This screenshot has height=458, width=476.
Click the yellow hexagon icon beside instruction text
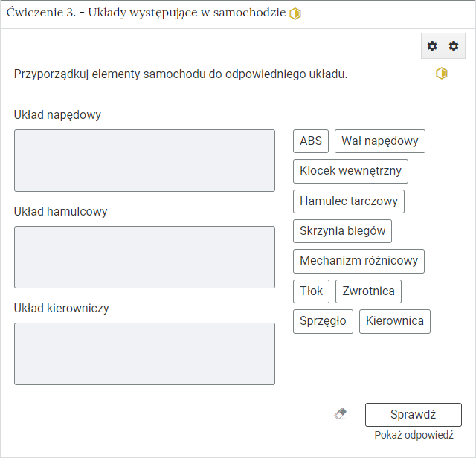coord(442,74)
